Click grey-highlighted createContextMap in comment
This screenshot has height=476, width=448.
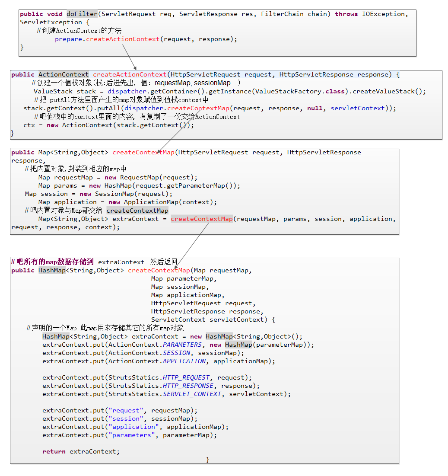click(137, 211)
